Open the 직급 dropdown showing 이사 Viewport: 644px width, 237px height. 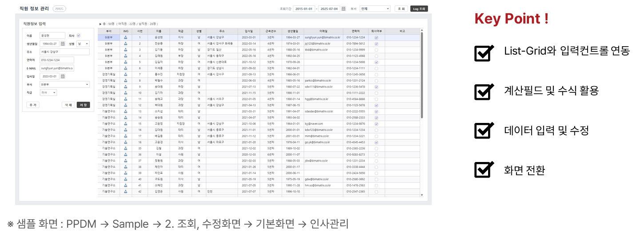(48, 93)
